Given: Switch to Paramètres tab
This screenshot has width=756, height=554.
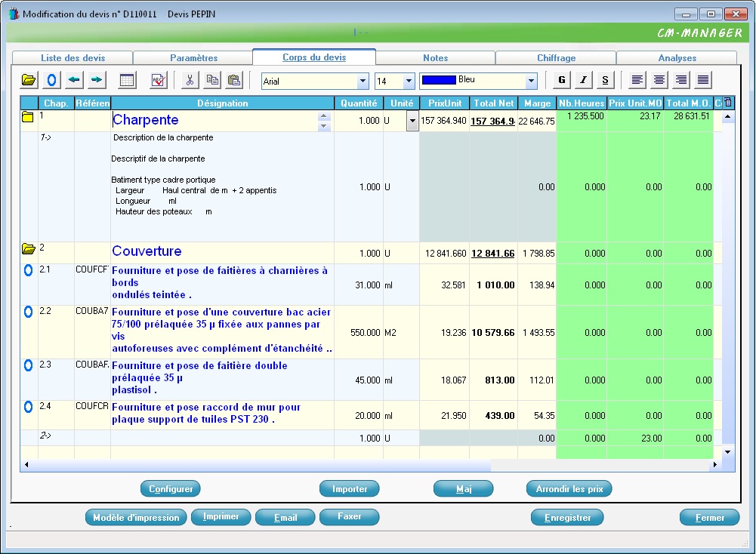Looking at the screenshot, I should pos(194,58).
